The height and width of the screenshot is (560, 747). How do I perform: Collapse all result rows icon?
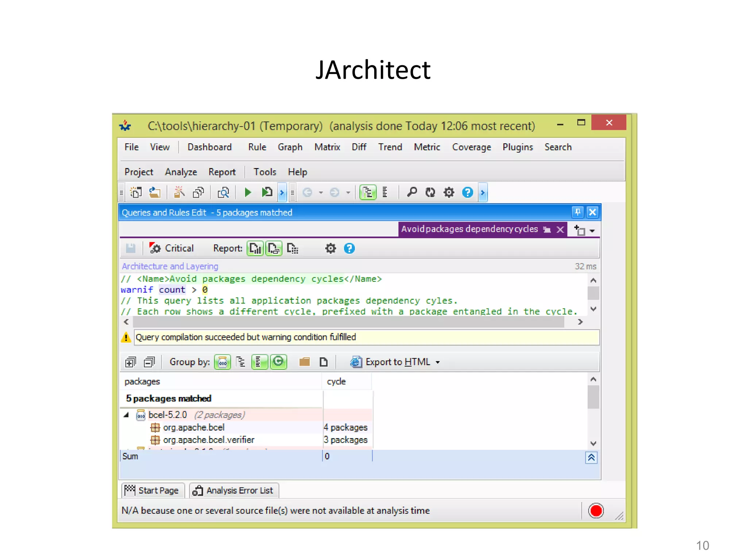tap(149, 362)
